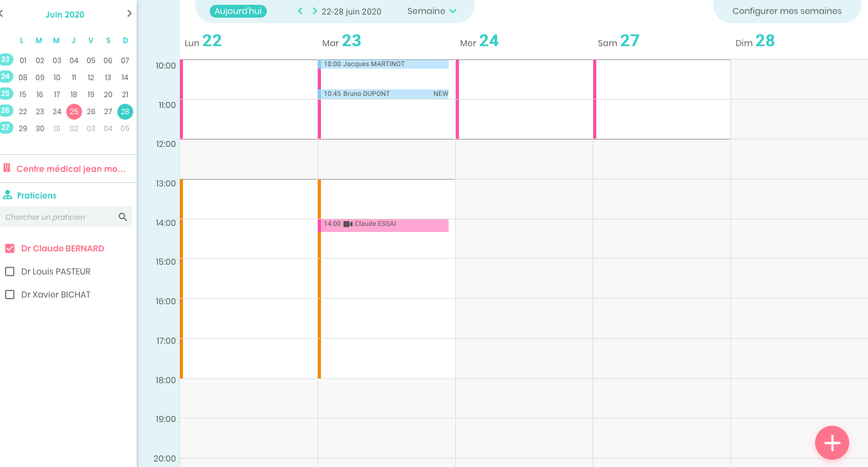Open the 10:45 Bruno DUPONT appointment
868x467 pixels.
point(383,94)
